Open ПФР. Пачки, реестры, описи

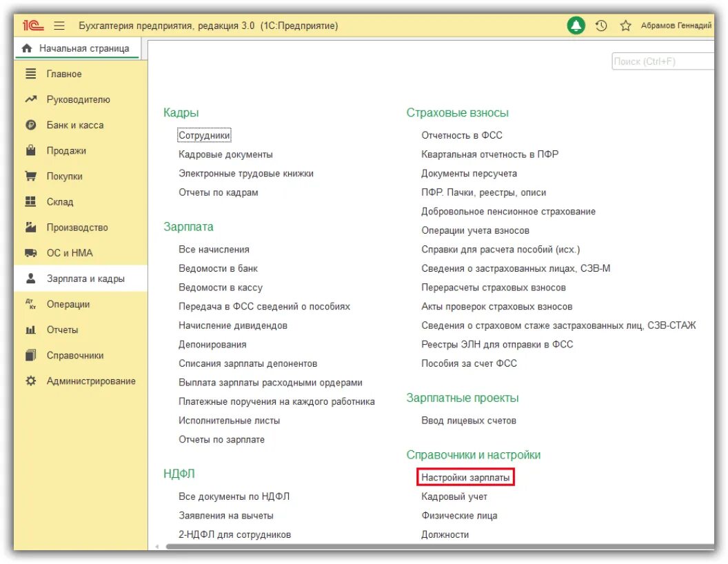pyautogui.click(x=484, y=192)
